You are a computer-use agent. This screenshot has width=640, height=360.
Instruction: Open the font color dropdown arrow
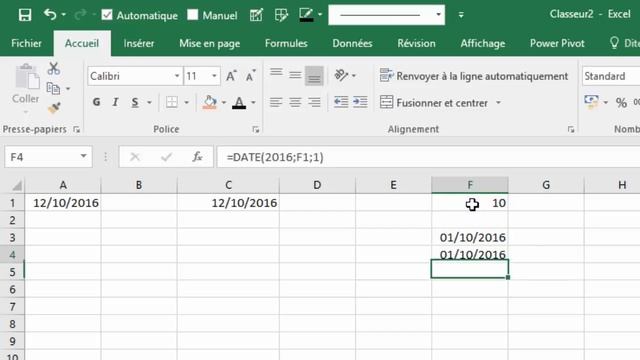[x=253, y=102]
